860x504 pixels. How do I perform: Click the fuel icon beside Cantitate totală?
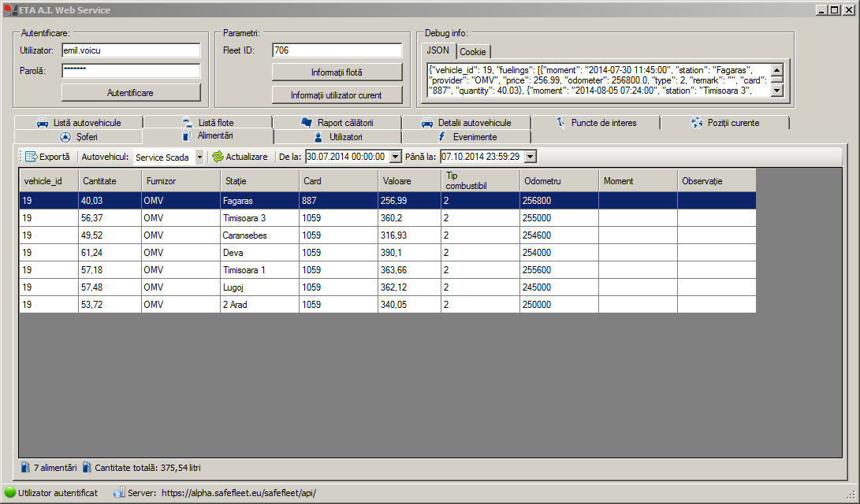point(87,467)
